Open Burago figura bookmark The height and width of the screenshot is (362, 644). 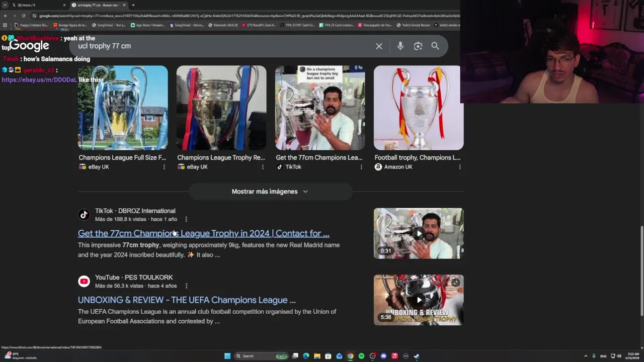[70, 25]
